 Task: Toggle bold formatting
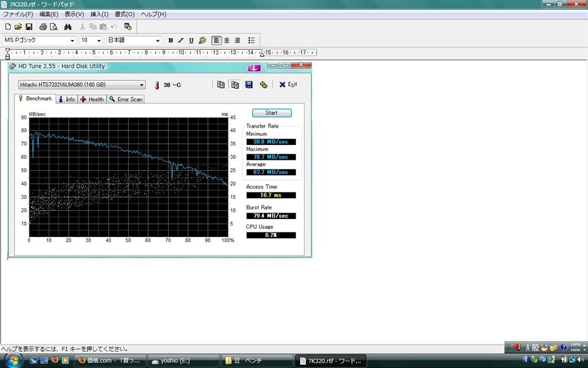tap(171, 40)
